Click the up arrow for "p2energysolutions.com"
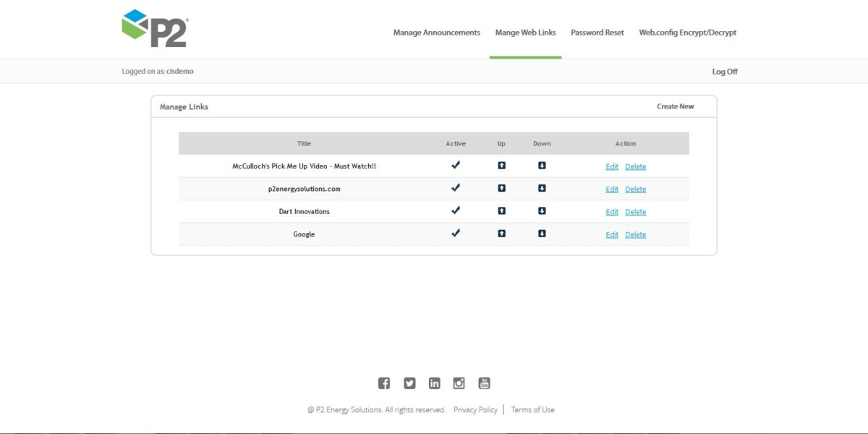Image resolution: width=868 pixels, height=434 pixels. [x=501, y=188]
